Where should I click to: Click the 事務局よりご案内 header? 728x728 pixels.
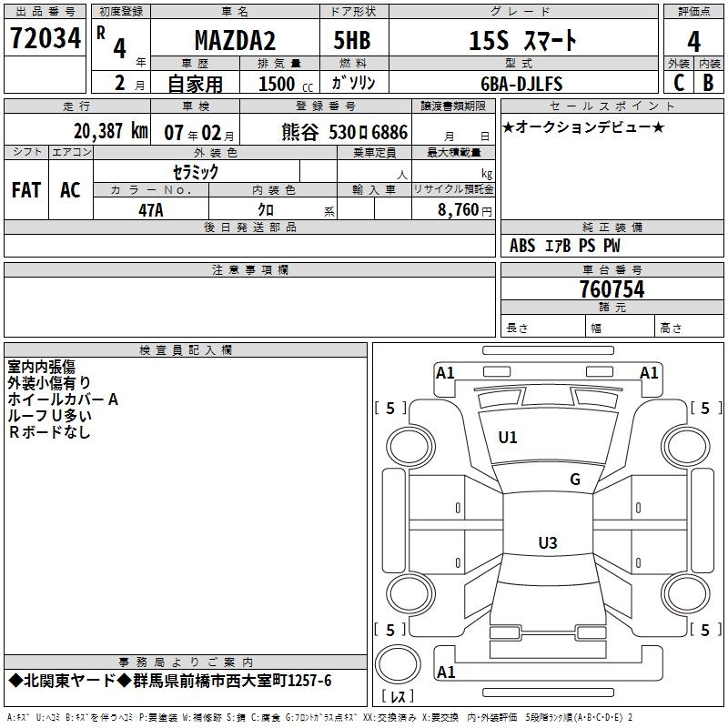pyautogui.click(x=186, y=662)
